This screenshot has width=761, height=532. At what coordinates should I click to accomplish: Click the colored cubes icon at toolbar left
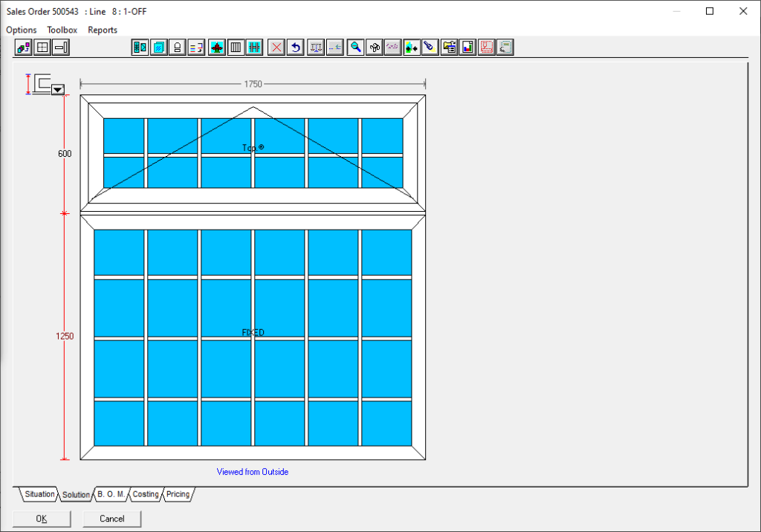click(23, 48)
